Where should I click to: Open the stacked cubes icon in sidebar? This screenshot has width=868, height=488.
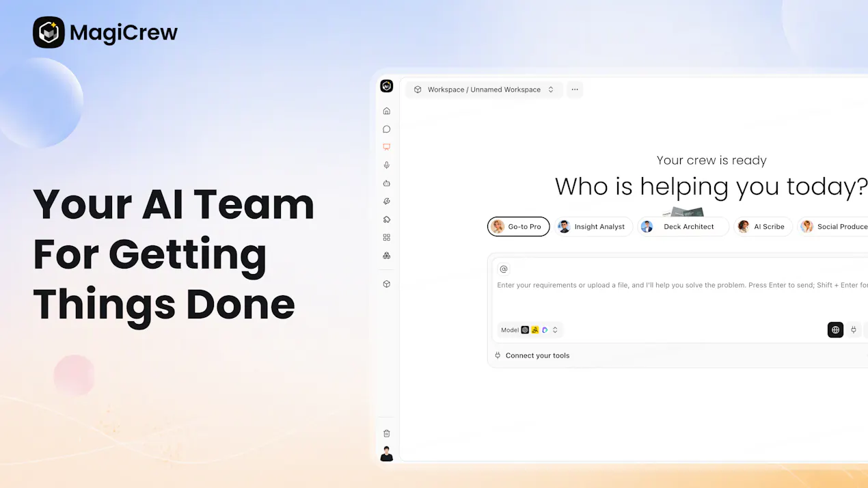click(x=387, y=256)
